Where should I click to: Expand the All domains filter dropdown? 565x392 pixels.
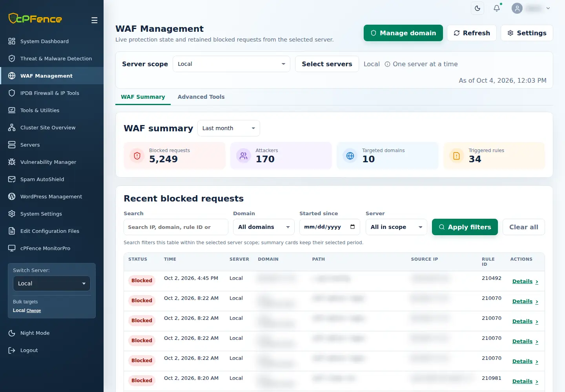[264, 227]
